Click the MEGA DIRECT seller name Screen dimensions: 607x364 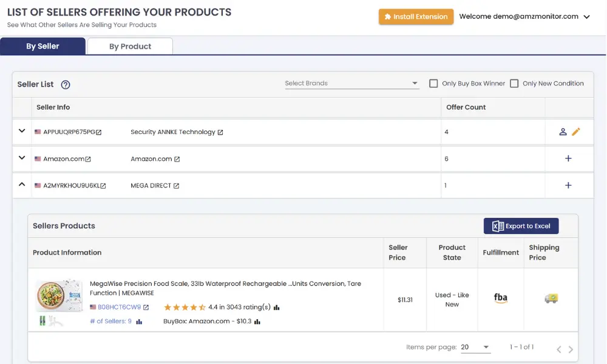point(151,186)
